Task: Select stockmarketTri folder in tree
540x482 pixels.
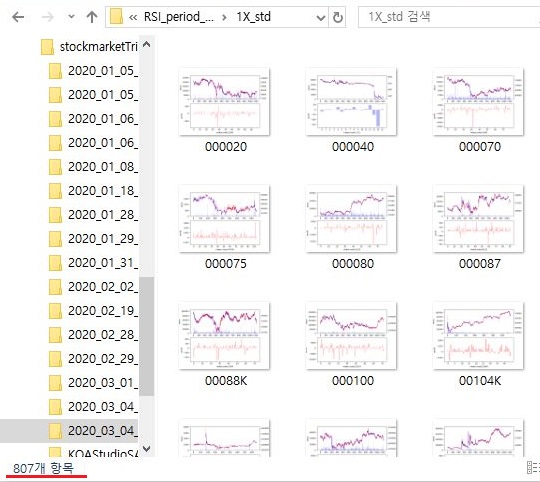Action: tap(98, 46)
